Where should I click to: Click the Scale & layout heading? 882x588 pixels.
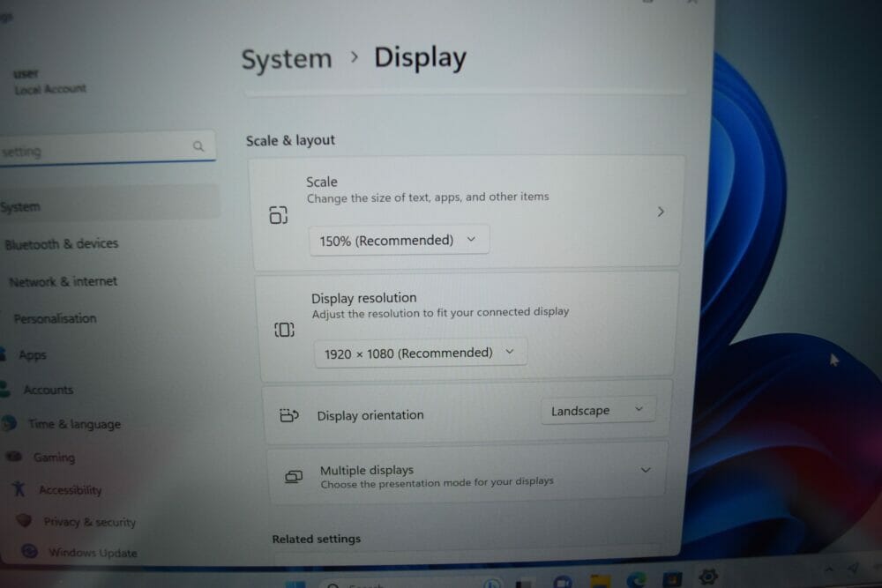click(290, 140)
